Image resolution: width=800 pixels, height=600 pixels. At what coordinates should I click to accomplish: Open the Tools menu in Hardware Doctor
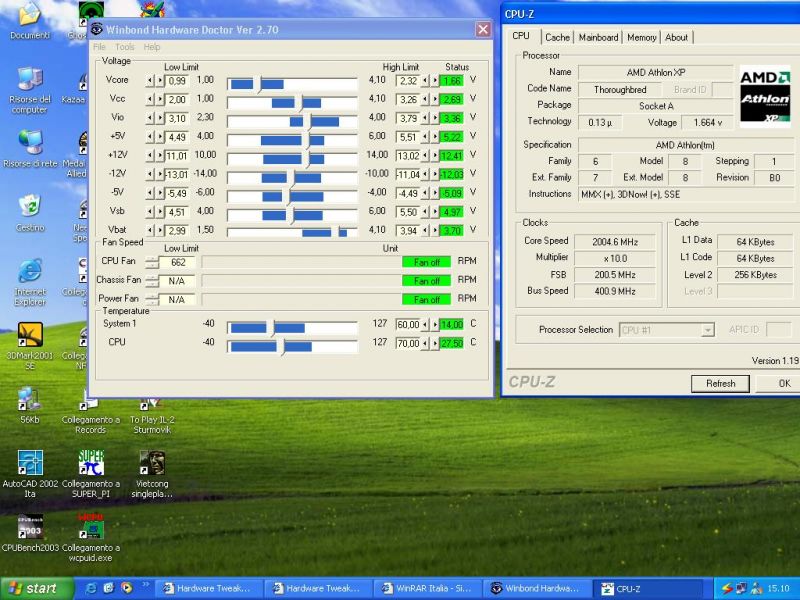[124, 47]
